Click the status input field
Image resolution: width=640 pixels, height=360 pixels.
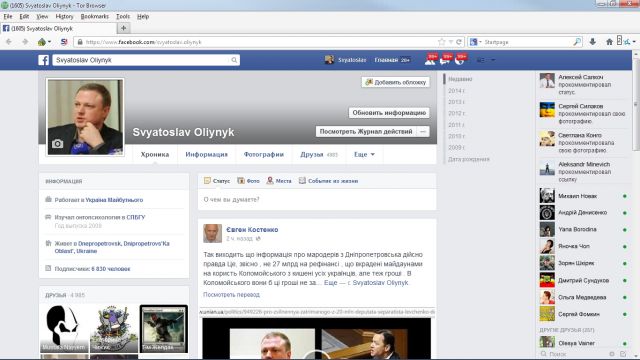coord(317,200)
